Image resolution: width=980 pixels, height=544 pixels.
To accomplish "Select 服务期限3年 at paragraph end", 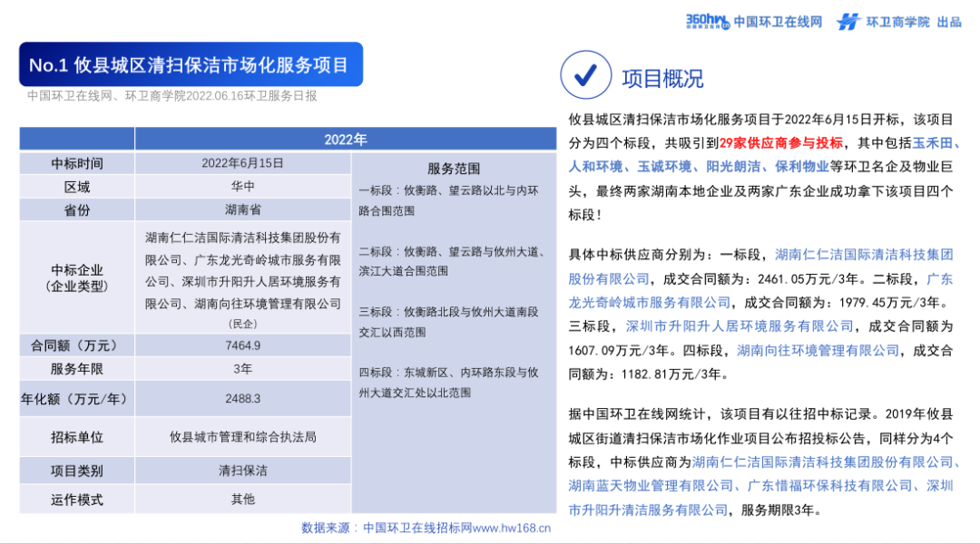I will point(777,510).
